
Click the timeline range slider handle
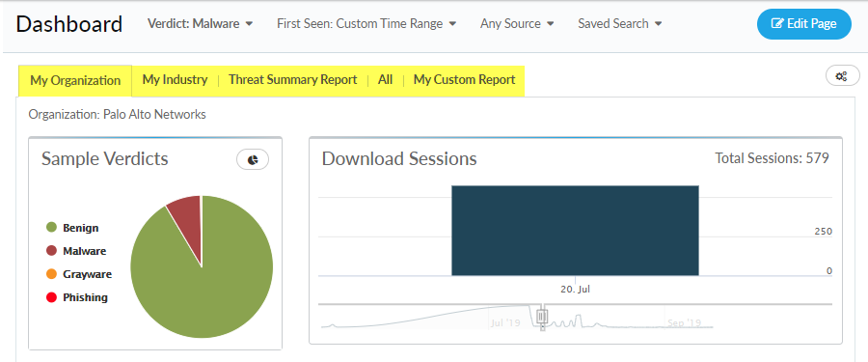542,317
